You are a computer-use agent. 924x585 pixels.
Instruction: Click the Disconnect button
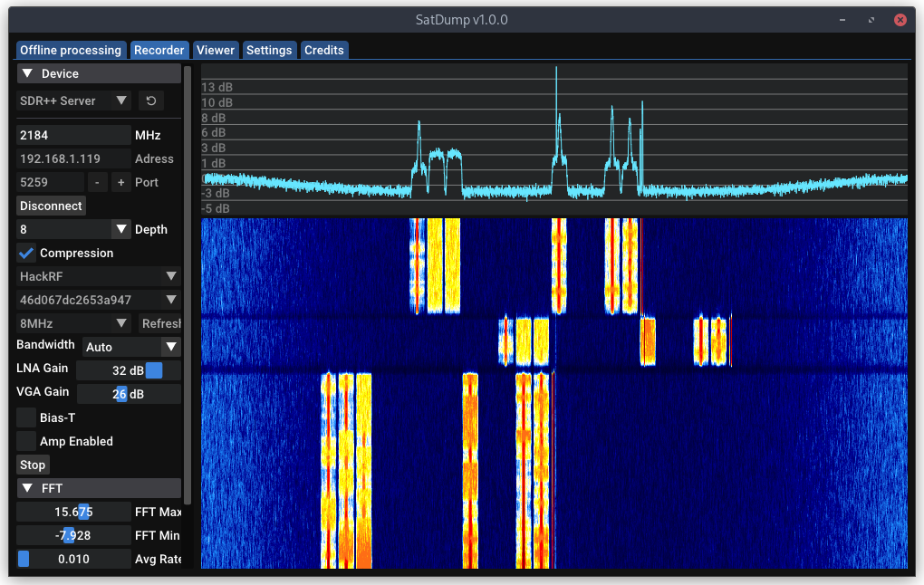point(52,206)
